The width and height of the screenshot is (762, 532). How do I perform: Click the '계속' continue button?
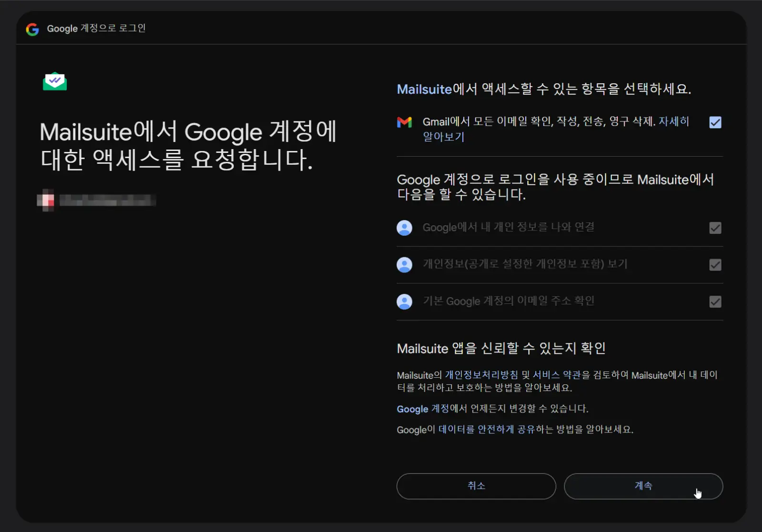click(x=643, y=486)
